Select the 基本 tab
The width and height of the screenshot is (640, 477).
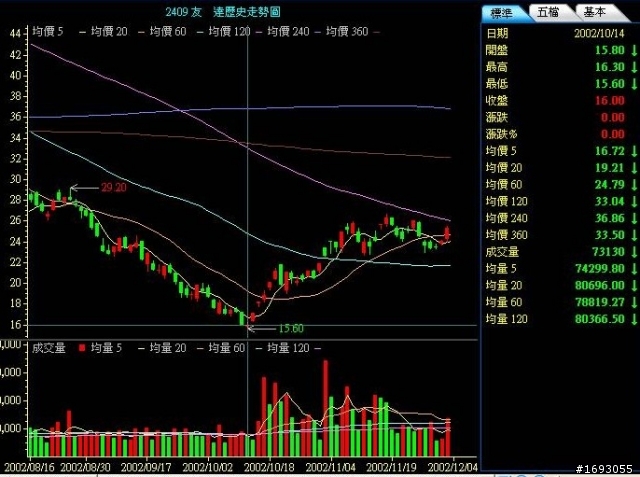coord(594,12)
